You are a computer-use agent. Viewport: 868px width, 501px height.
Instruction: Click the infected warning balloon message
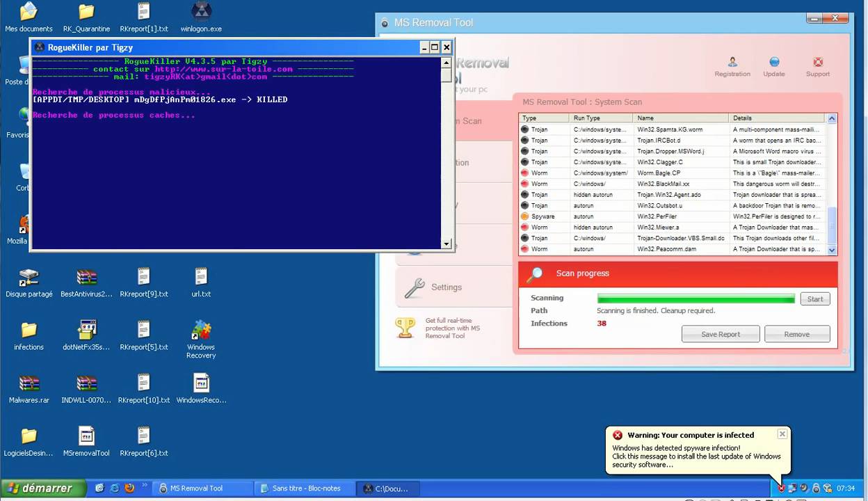[696, 456]
